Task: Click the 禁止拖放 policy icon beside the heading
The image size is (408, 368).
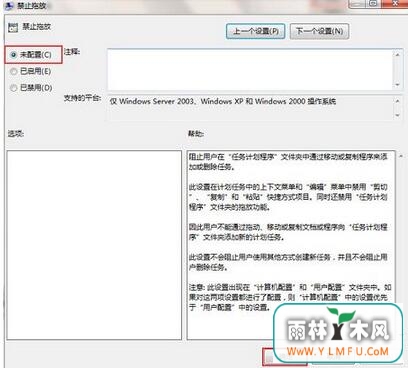Action: click(13, 27)
